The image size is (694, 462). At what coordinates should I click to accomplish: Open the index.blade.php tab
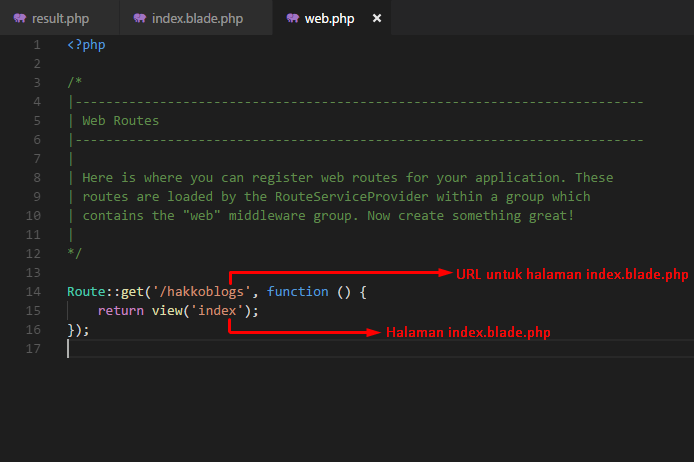(196, 18)
